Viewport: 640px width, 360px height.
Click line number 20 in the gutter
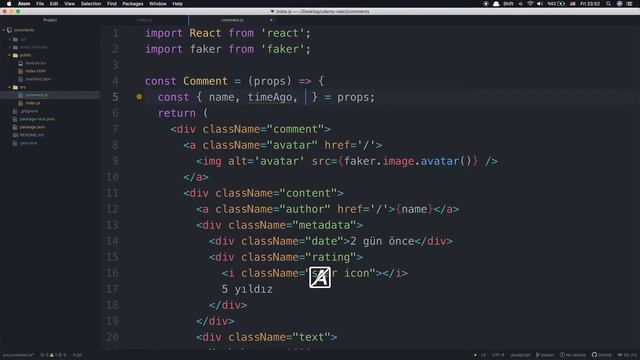[x=112, y=337]
